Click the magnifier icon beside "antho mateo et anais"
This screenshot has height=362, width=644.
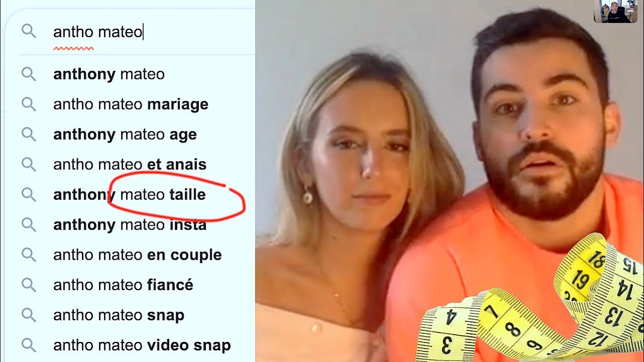pyautogui.click(x=29, y=164)
